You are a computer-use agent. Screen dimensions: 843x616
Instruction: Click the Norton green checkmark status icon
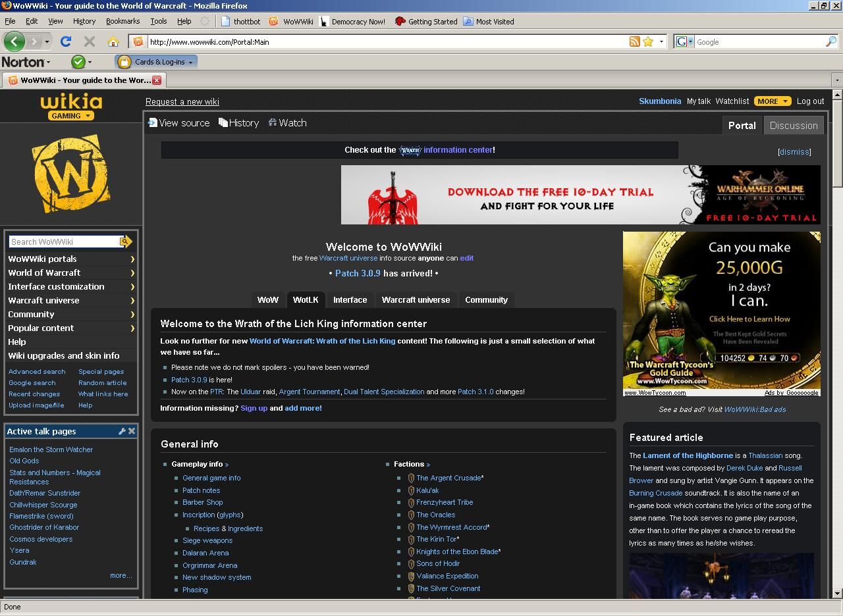pos(78,61)
